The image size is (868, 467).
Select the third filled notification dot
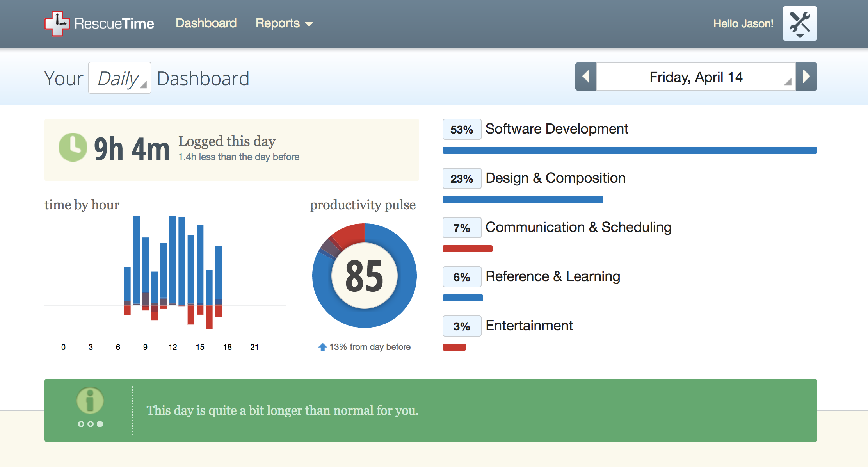point(100,424)
